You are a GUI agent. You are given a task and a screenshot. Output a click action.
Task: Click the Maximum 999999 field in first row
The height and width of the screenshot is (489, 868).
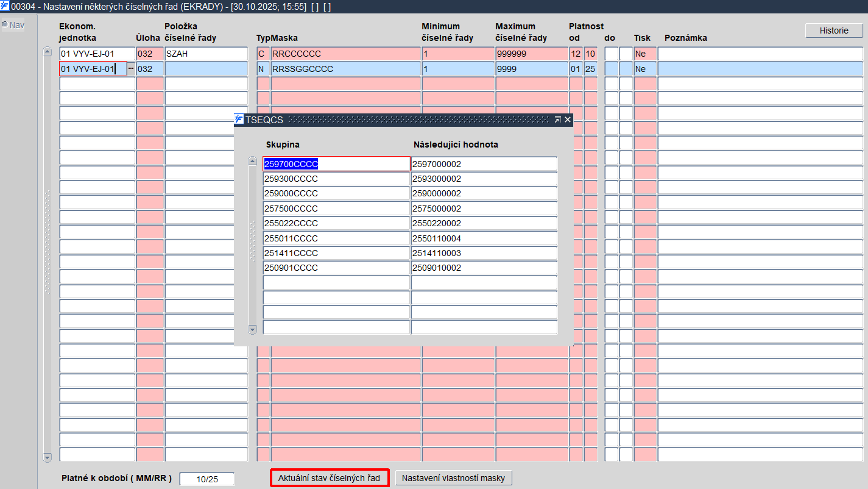[531, 54]
